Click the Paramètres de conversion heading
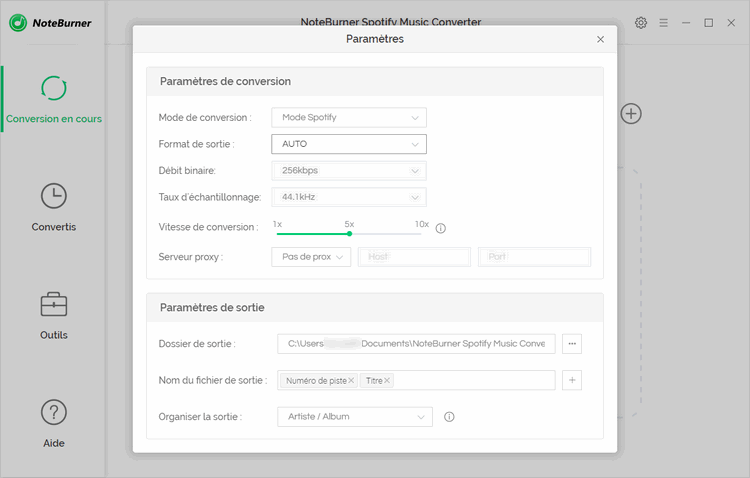The height and width of the screenshot is (478, 750). tap(225, 81)
